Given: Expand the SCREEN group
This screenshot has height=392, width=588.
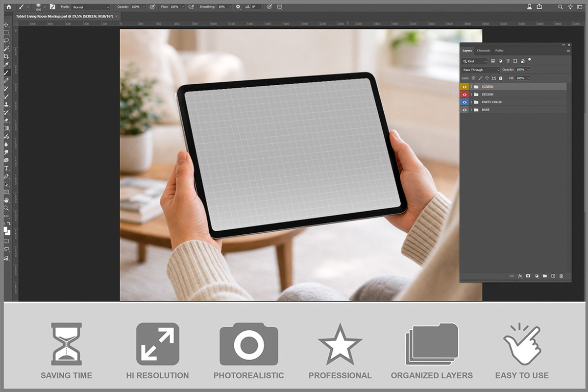Looking at the screenshot, I should [x=471, y=87].
